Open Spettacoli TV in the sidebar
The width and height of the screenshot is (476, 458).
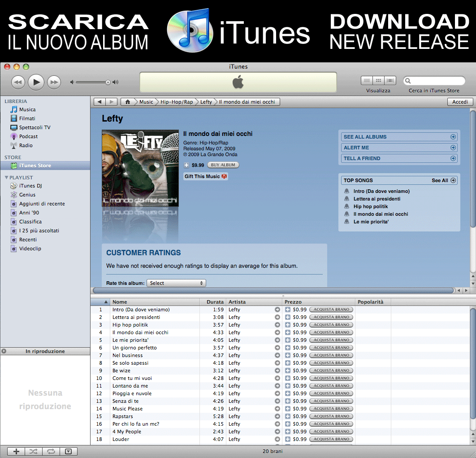[35, 127]
